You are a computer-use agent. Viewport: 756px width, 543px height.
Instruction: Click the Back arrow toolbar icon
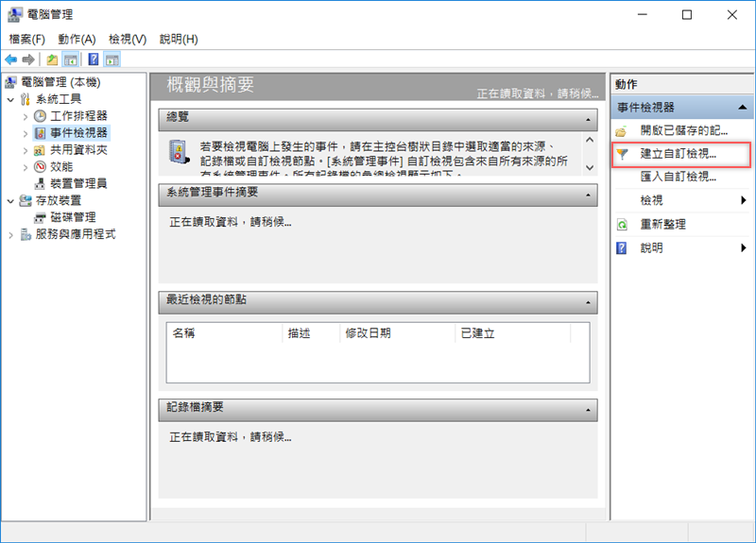10,59
